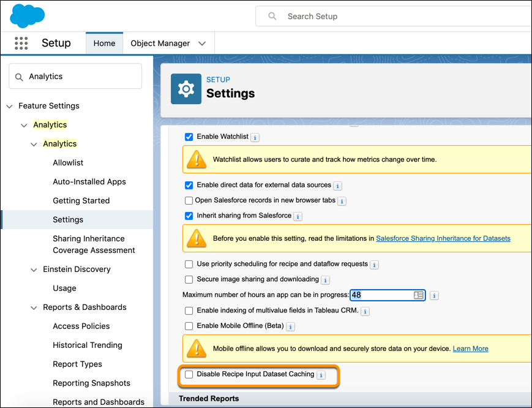The height and width of the screenshot is (408, 532).
Task: Collapse the nested Analytics node chevron
Action: coord(34,144)
